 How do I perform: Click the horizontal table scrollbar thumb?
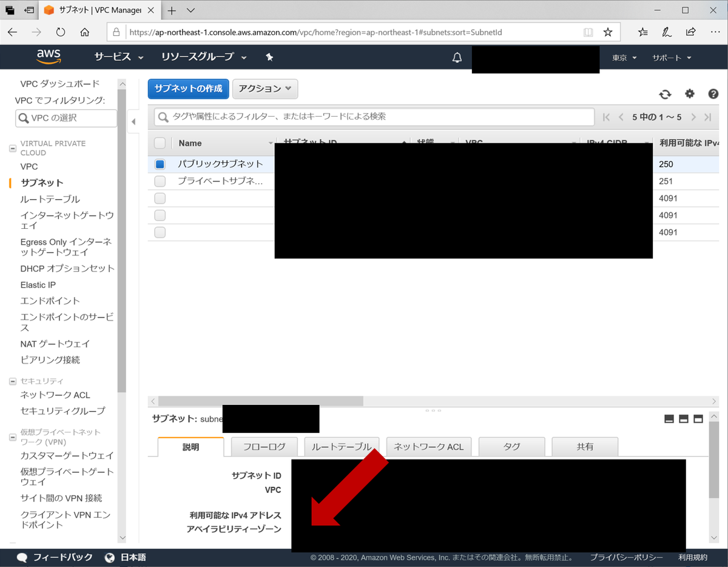point(260,401)
